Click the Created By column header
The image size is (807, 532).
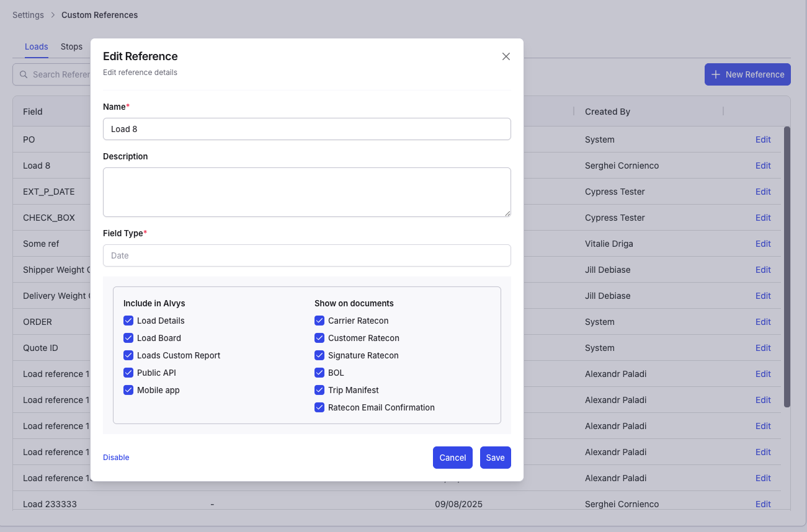[x=607, y=112]
